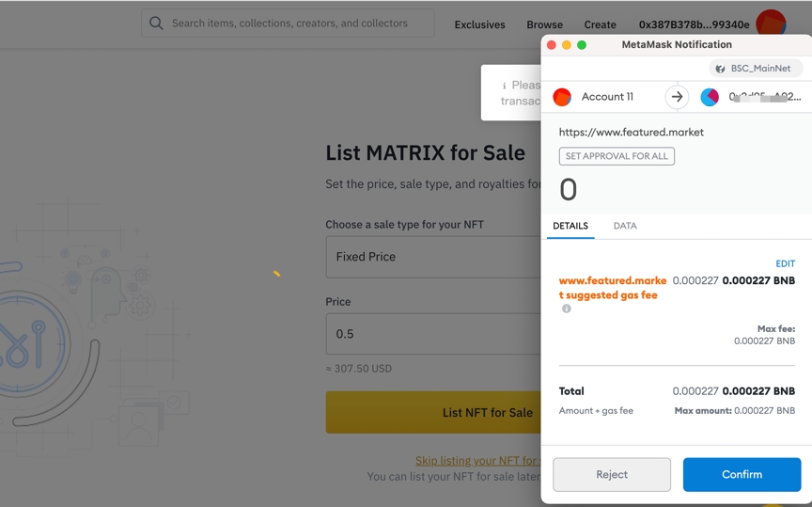Click the arrow icon between accounts

[677, 97]
